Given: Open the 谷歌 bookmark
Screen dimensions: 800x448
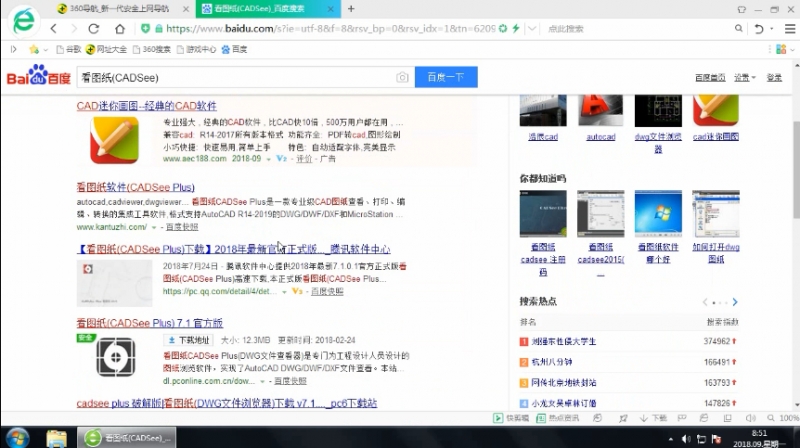Looking at the screenshot, I should coord(69,49).
